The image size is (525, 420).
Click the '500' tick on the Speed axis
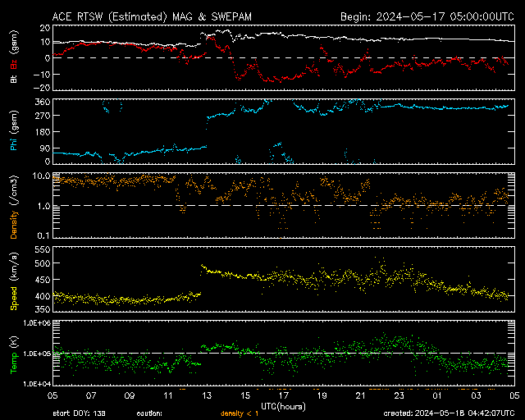coord(43,263)
